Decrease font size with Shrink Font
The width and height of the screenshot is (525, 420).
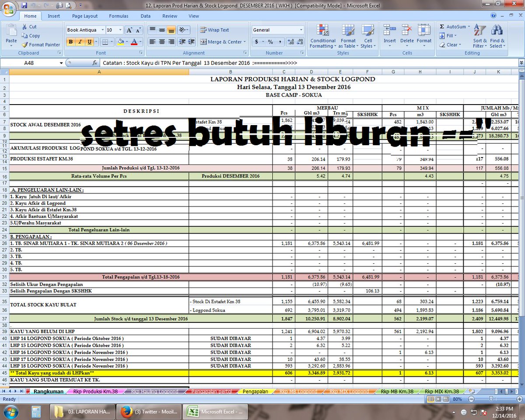click(x=138, y=30)
